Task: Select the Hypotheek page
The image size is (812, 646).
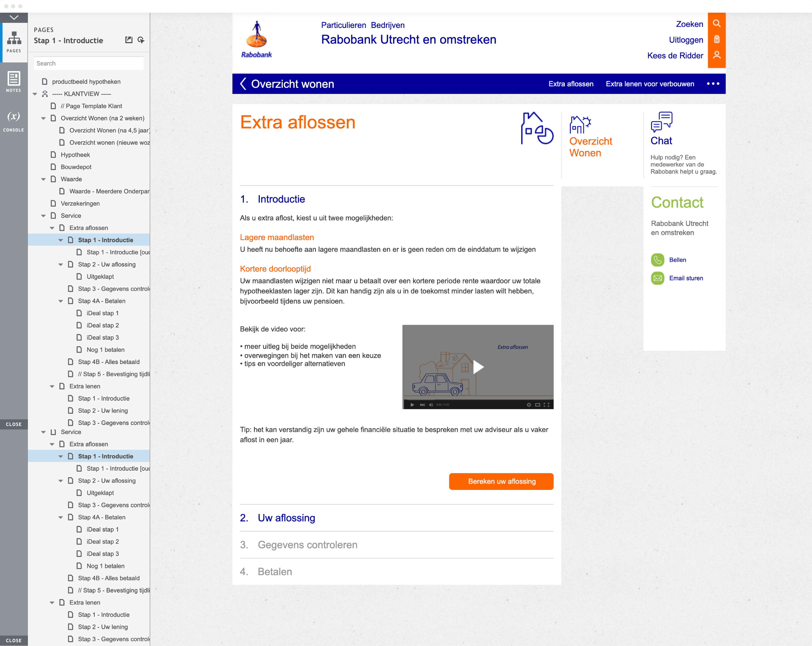Action: click(75, 155)
